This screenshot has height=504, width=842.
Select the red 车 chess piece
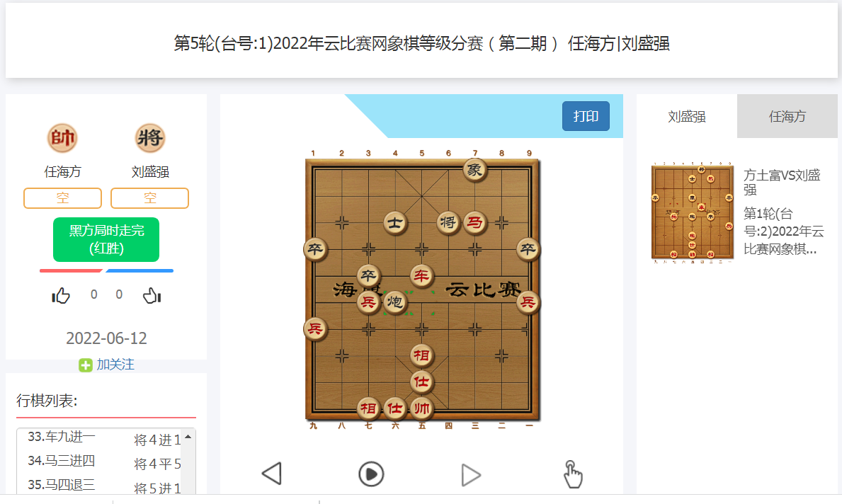tap(421, 276)
